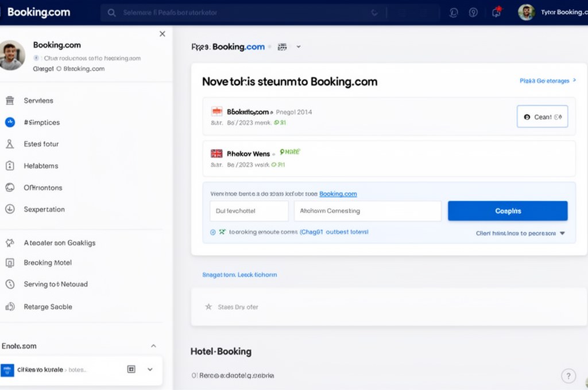This screenshot has height=390, width=588.
Task: Click the profile avatar in the top right
Action: point(527,11)
